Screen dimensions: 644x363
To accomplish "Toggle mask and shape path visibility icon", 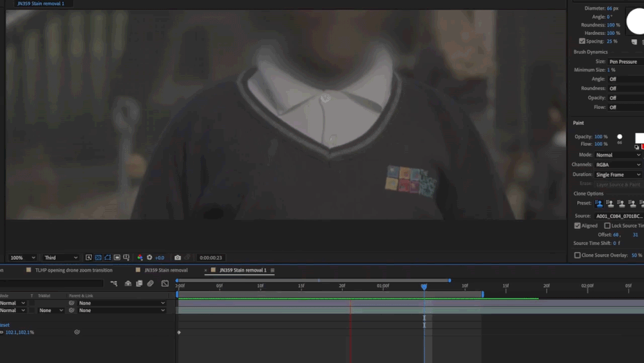I will 108,257.
